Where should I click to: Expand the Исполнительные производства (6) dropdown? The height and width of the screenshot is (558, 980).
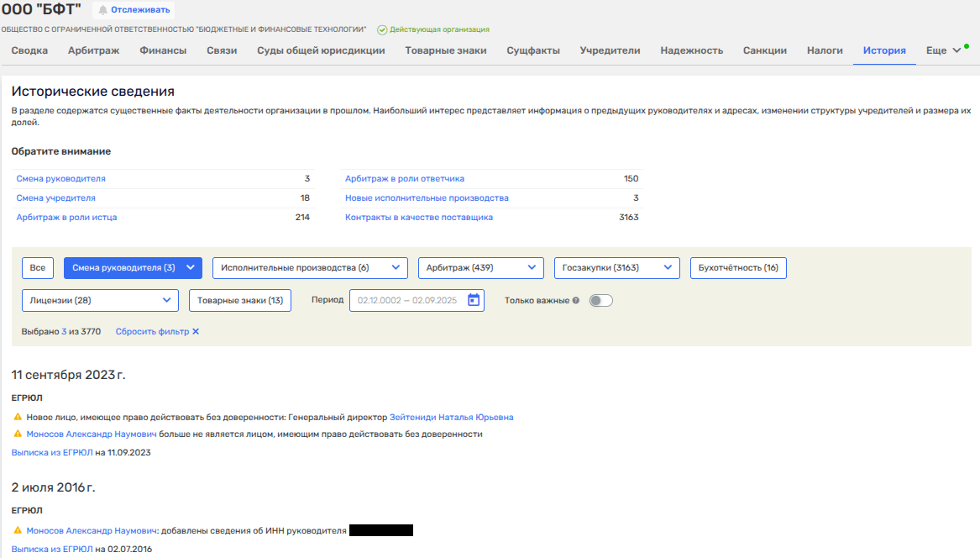click(310, 268)
